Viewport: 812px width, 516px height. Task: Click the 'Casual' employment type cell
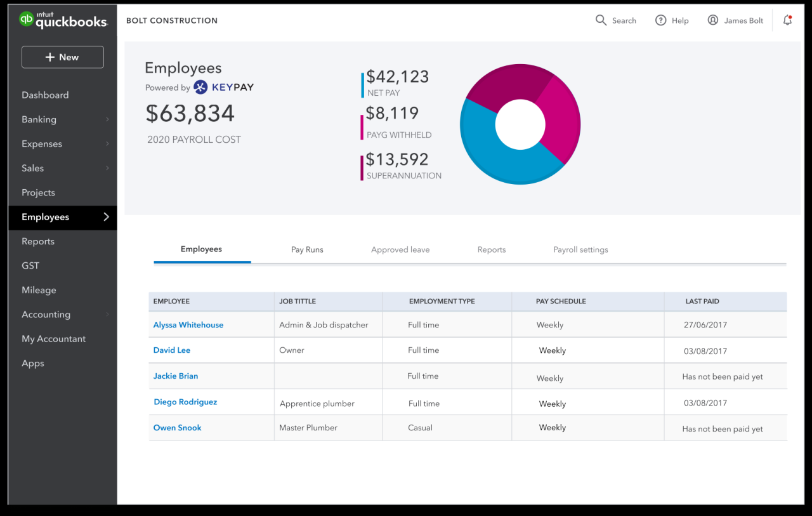(420, 428)
